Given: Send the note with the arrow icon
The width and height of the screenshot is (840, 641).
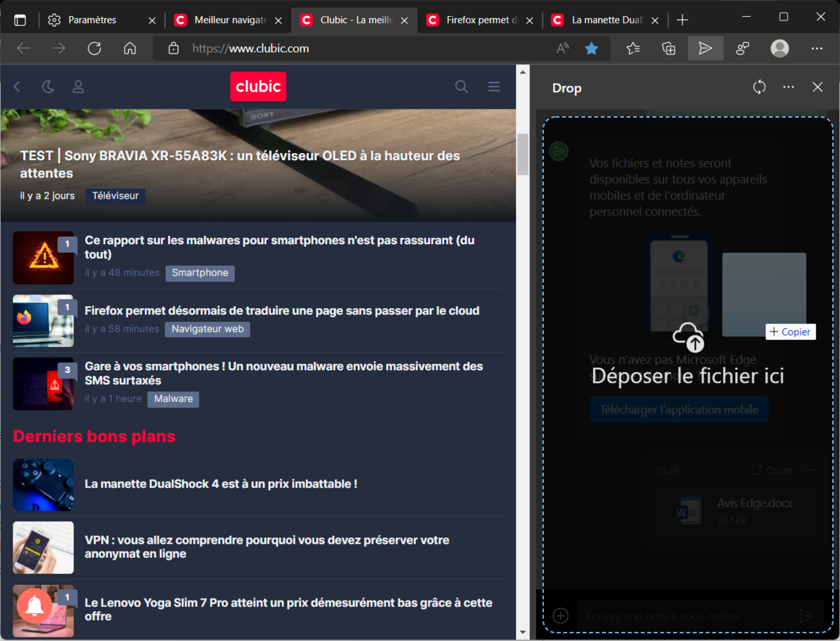Looking at the screenshot, I should point(806,616).
